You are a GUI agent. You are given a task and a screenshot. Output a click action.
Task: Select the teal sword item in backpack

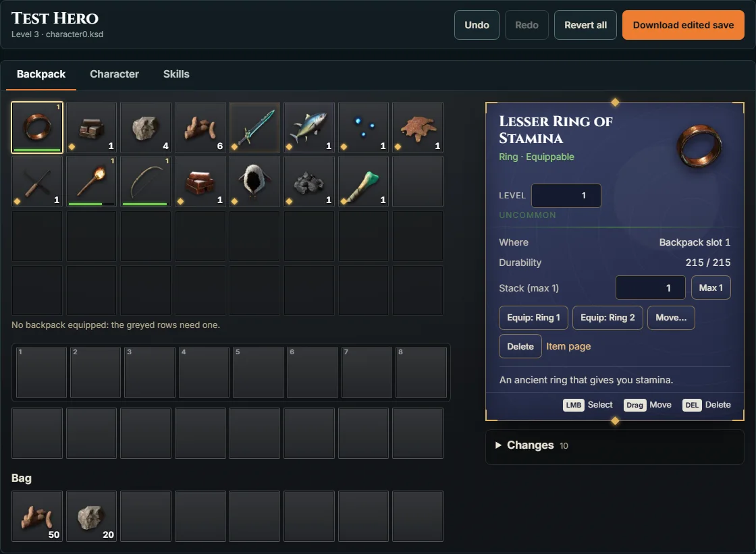click(254, 128)
